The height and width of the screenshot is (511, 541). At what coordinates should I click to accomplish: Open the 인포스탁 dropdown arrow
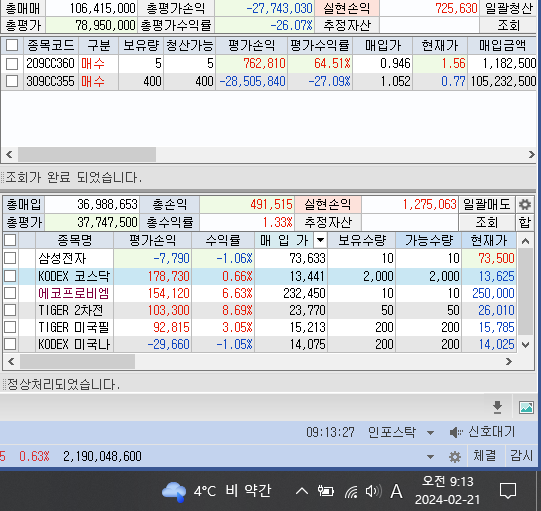click(x=430, y=432)
